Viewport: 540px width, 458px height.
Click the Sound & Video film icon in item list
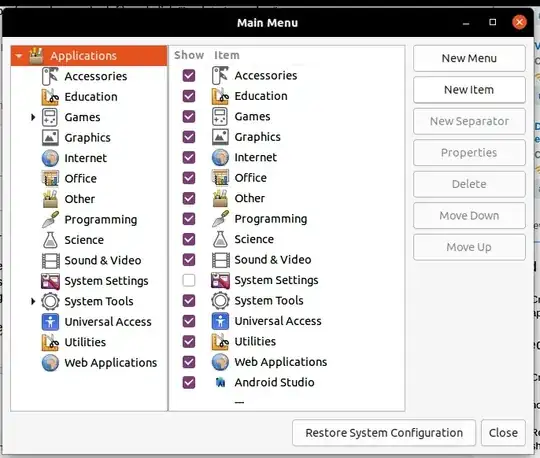[x=220, y=260]
